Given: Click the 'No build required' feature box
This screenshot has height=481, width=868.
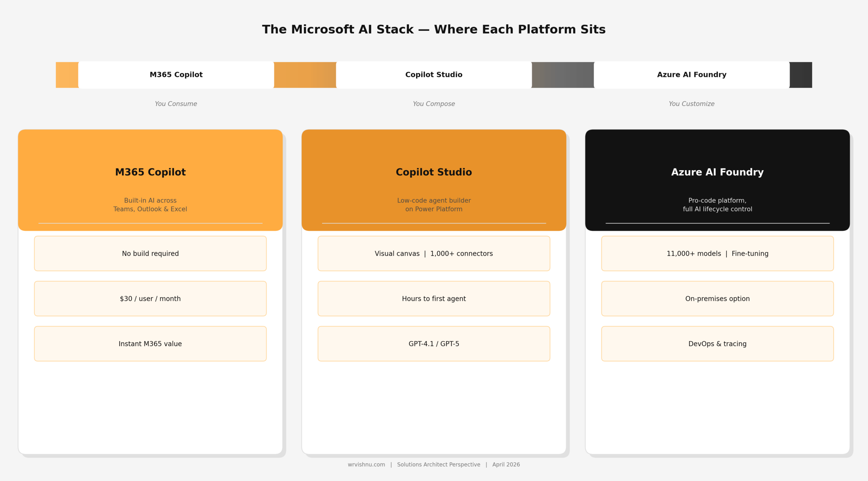Looking at the screenshot, I should click(150, 253).
